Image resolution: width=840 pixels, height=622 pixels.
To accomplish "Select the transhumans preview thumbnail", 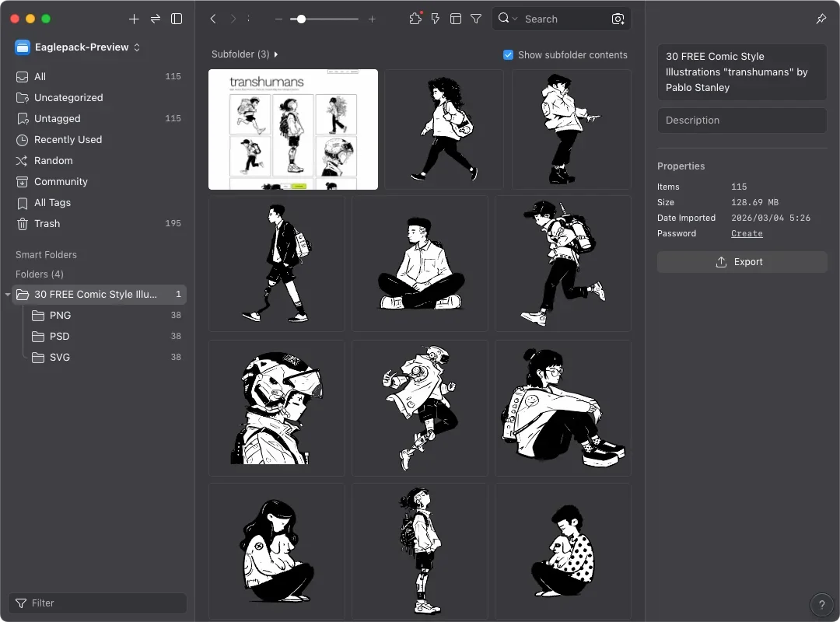I will pos(293,129).
